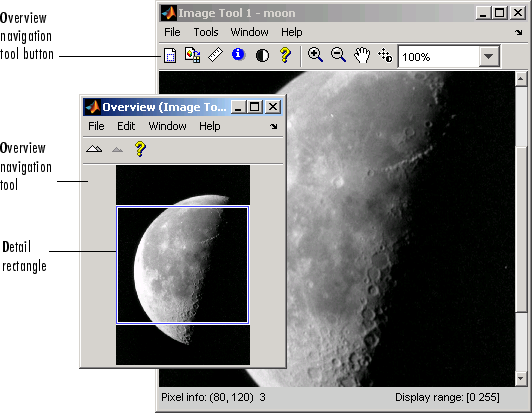Expand the 100% magnification dropdown arrow
Image resolution: width=532 pixels, height=413 pixels.
coord(489,56)
